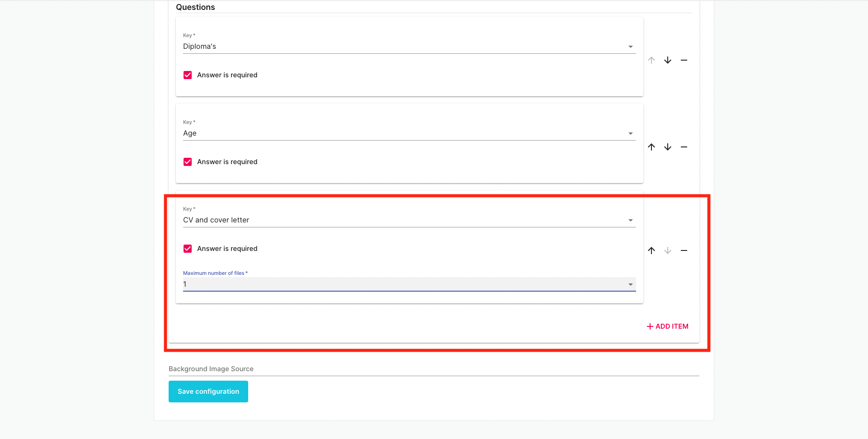Click the disabled down arrow for CV and cover letter
868x439 pixels.
click(668, 250)
